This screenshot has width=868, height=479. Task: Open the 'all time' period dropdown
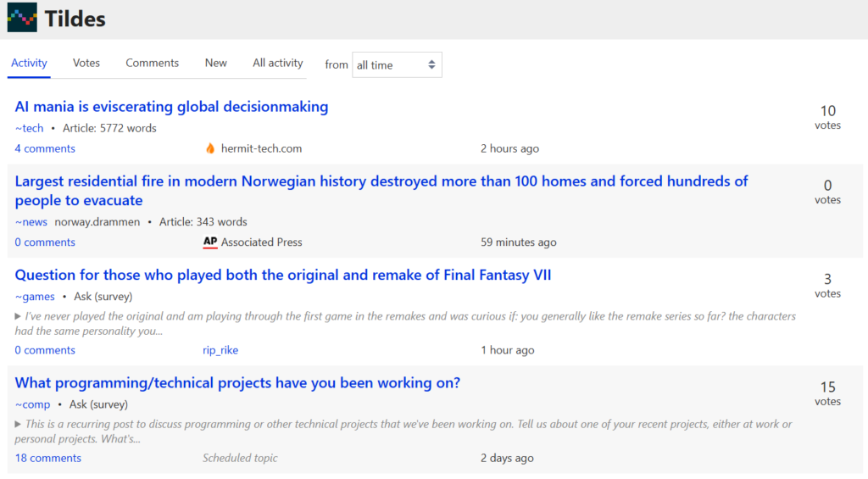click(397, 64)
